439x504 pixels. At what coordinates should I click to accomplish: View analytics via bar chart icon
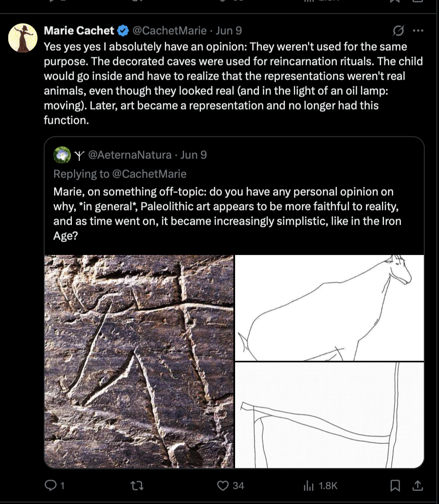click(x=308, y=485)
